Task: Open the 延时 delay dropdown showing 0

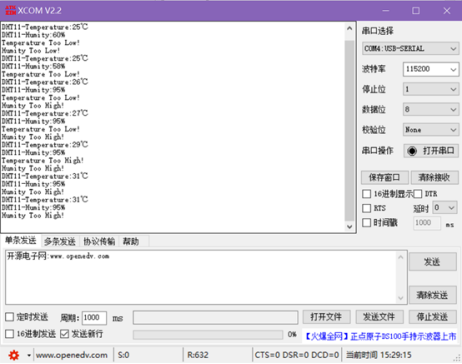Action: [445, 208]
